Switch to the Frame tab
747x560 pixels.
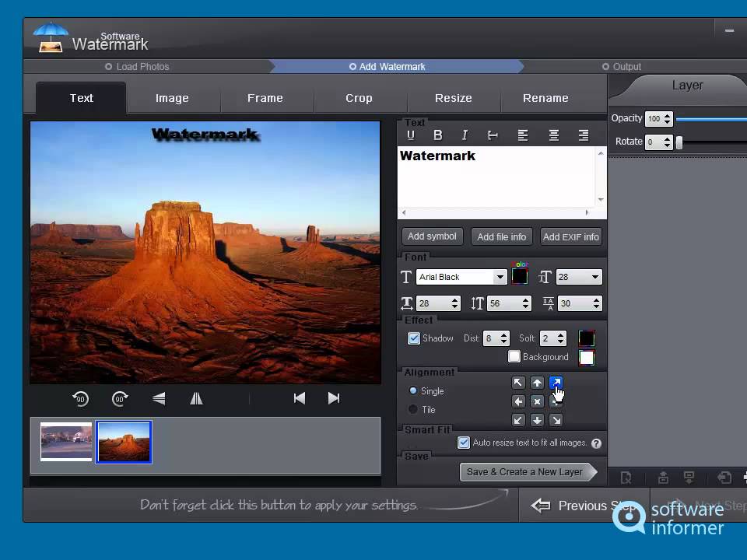click(265, 98)
